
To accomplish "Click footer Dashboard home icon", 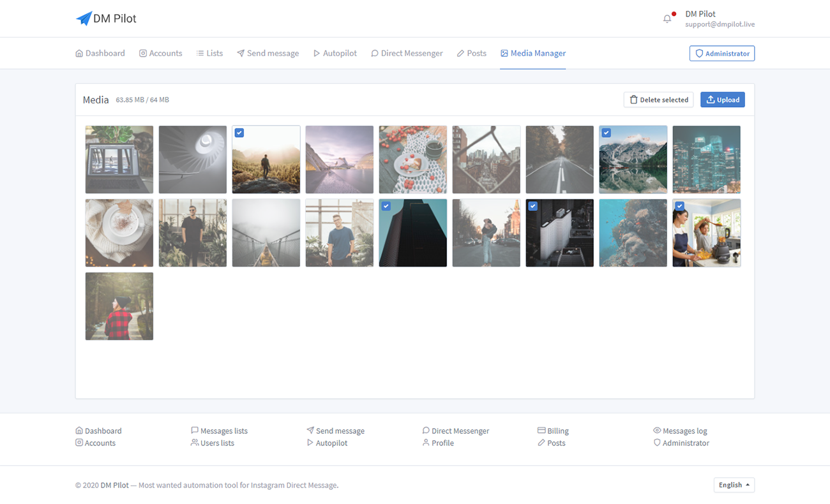I will (x=79, y=431).
